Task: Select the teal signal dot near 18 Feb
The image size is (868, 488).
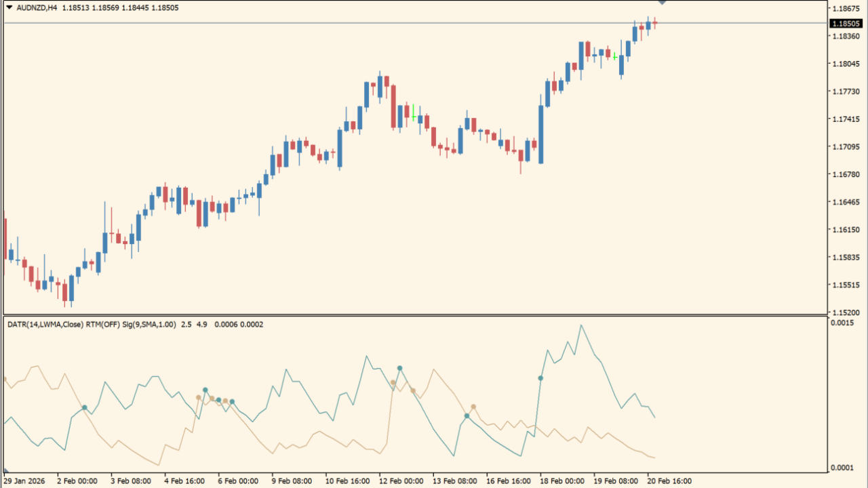Action: (x=540, y=378)
